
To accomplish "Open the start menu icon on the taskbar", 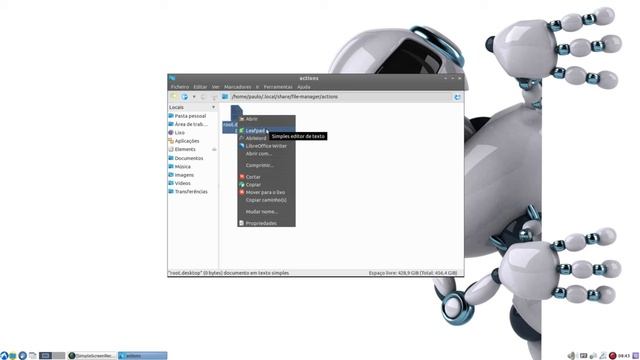I will click(x=4, y=356).
